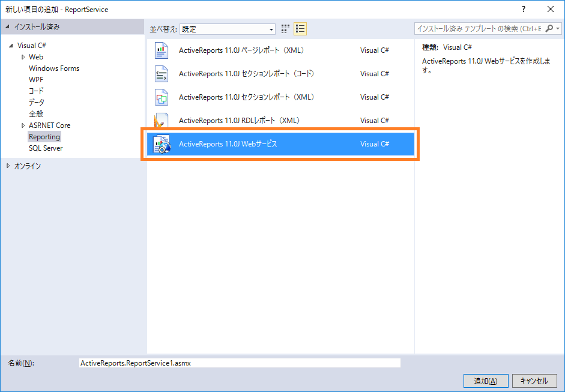Select the WPF category
Screen dimensions: 565x392
(35, 80)
